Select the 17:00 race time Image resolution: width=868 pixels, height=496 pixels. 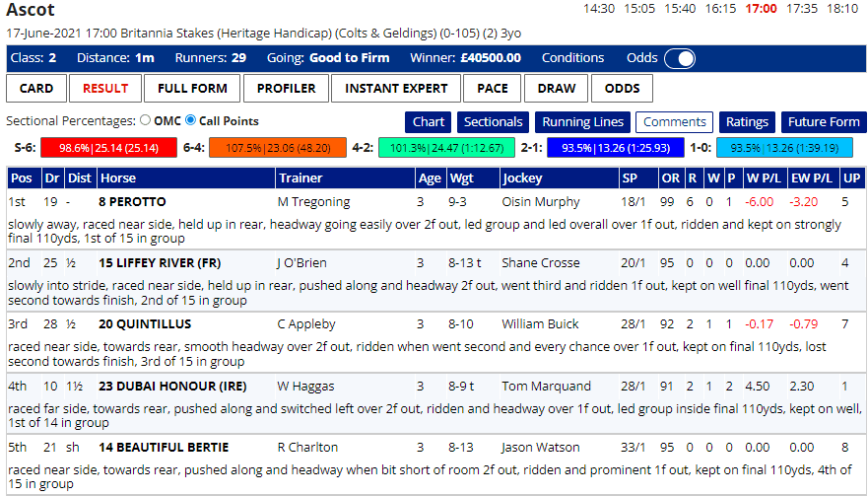pyautogui.click(x=762, y=9)
